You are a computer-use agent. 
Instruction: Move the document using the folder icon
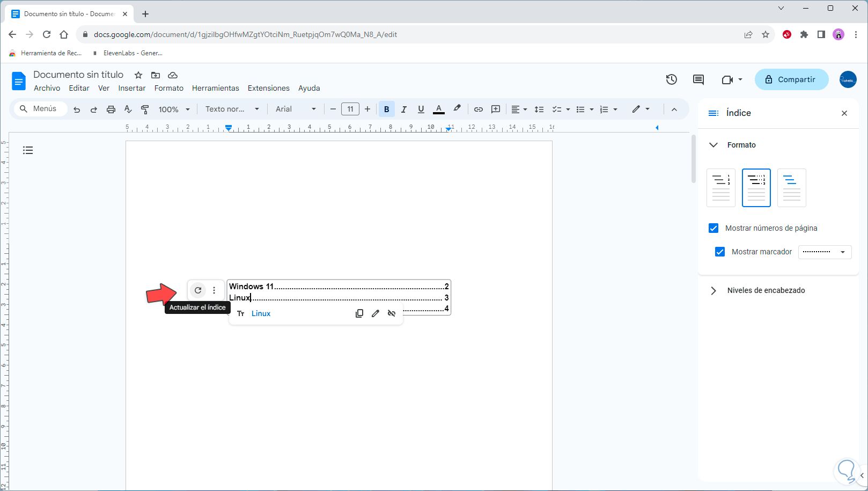point(156,75)
